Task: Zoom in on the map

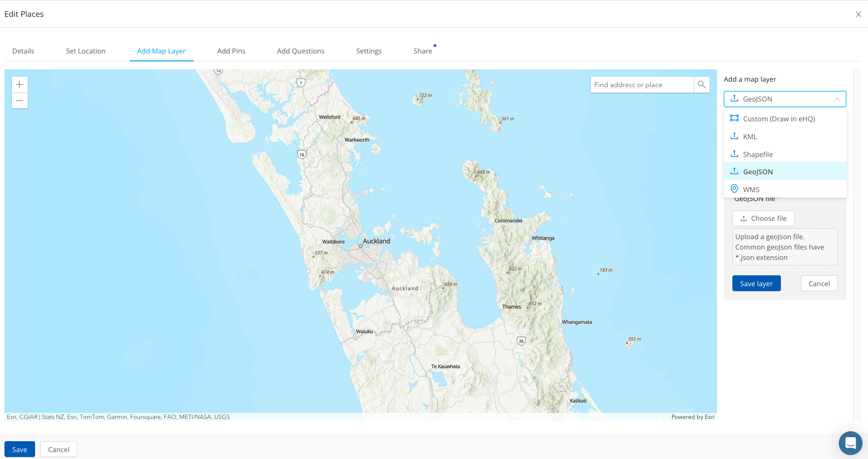Action: click(20, 85)
